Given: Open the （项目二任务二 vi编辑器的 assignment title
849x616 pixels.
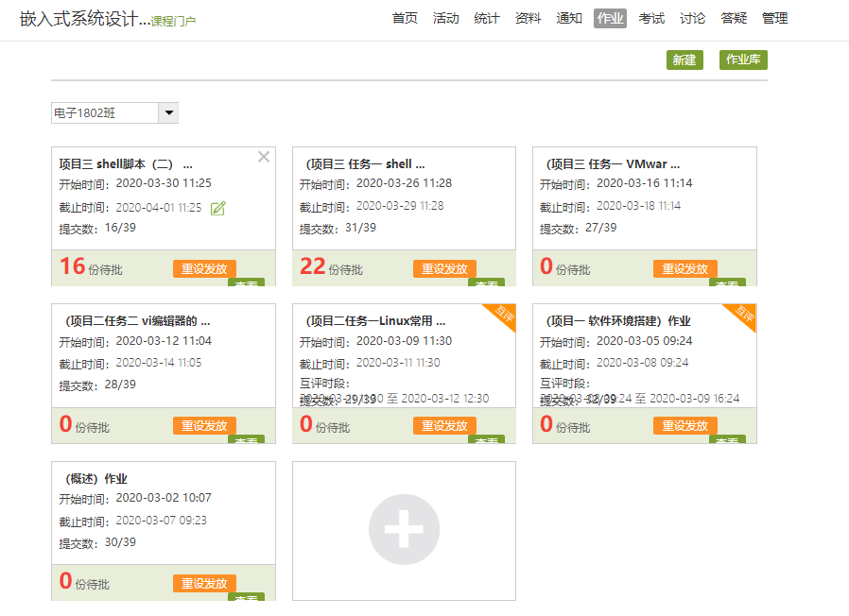Looking at the screenshot, I should [x=133, y=321].
